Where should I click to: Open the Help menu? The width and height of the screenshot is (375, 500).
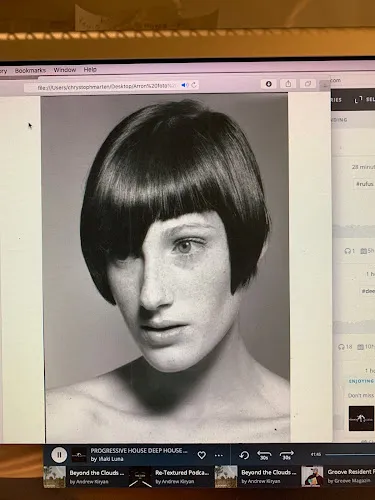[x=90, y=69]
